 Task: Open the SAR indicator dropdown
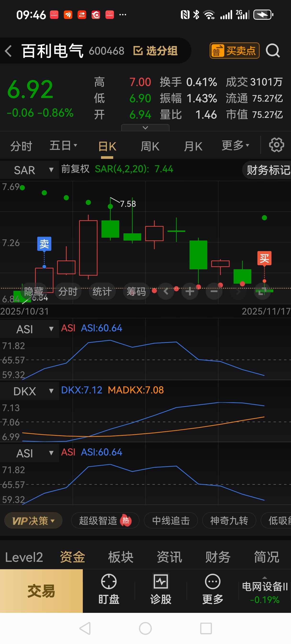click(29, 170)
